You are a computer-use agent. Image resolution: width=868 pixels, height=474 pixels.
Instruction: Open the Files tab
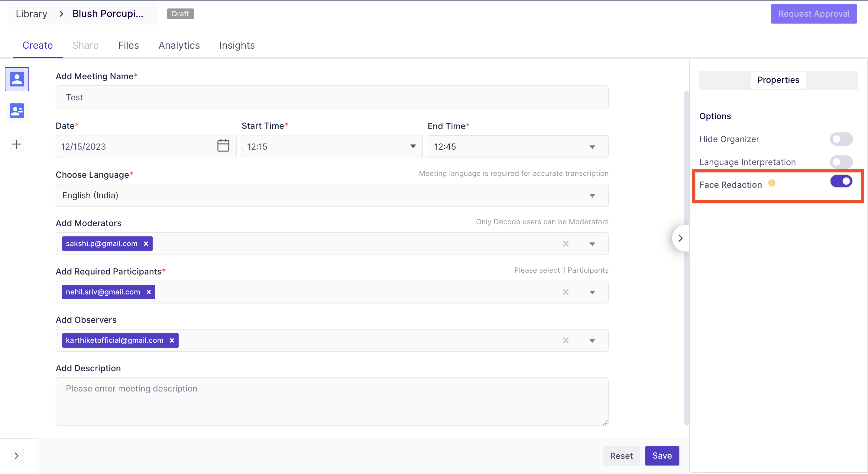pos(128,45)
